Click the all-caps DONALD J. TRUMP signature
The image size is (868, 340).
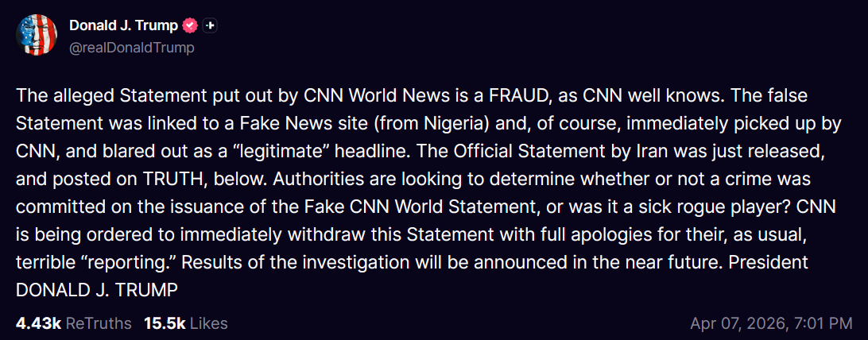pos(97,291)
